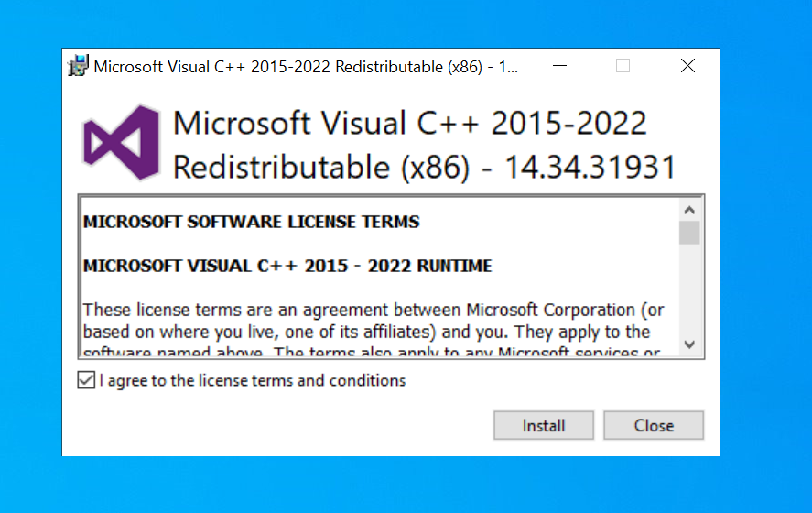Click the large 'Redistributable (x86) - 14.34.31931' title
812x513 pixels.
click(x=425, y=168)
